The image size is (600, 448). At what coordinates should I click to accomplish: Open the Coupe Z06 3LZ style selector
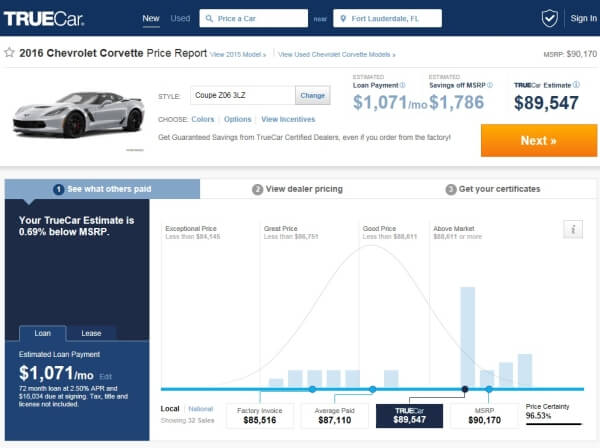click(243, 95)
